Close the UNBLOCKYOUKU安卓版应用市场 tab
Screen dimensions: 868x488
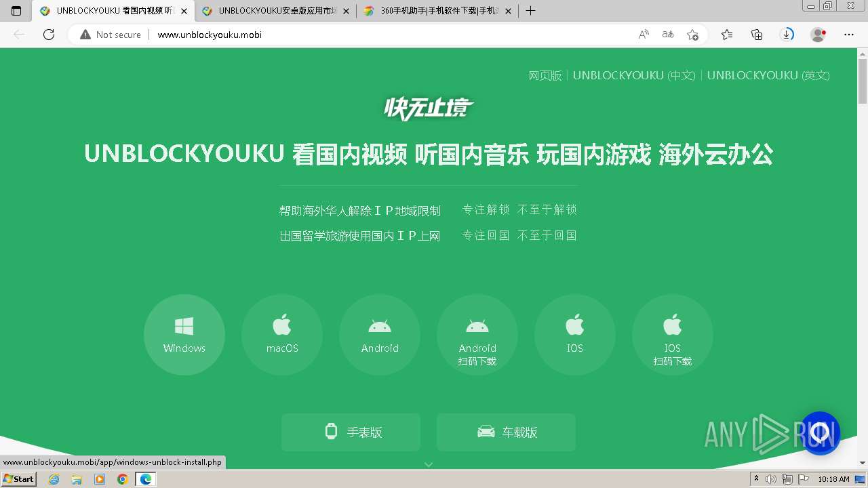click(347, 11)
